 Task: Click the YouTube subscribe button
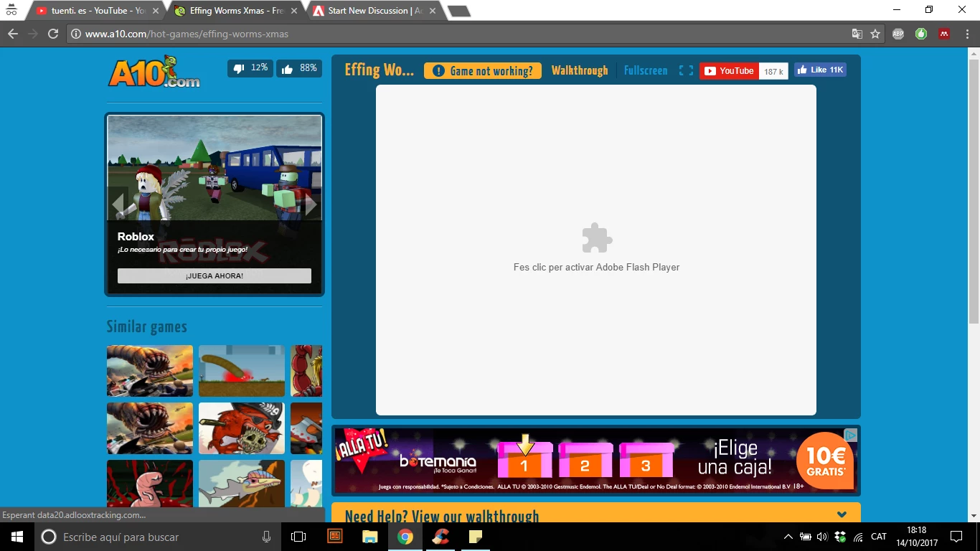[729, 70]
